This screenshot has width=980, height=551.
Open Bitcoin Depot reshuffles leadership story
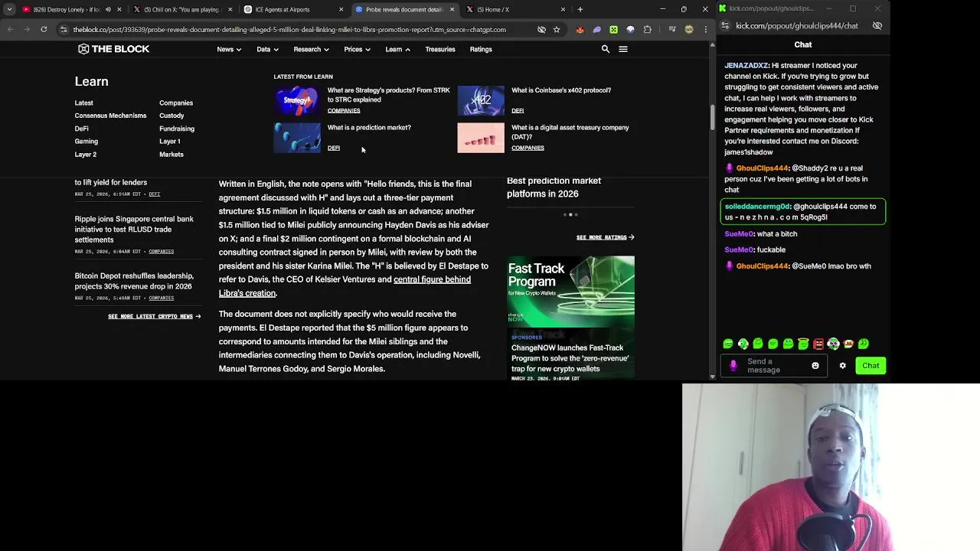[x=135, y=281]
